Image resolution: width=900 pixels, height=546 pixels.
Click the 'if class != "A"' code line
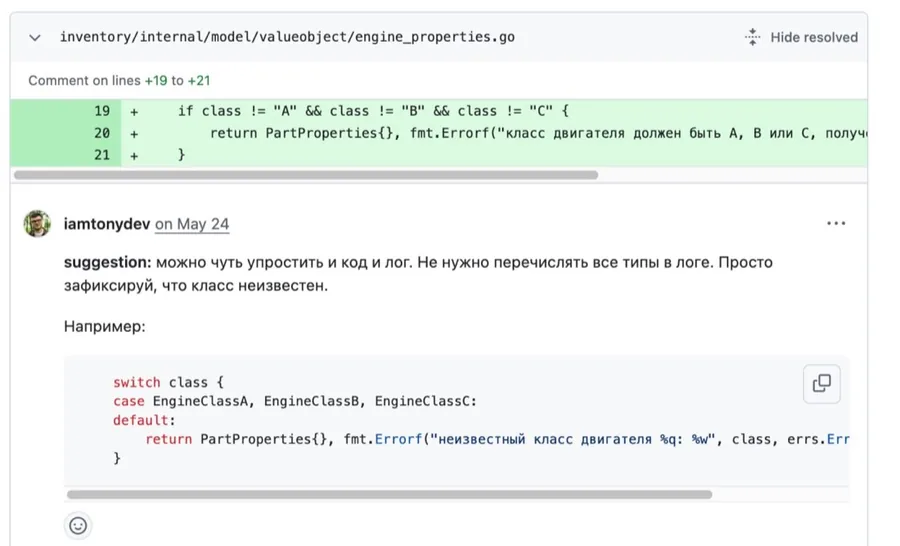coord(373,111)
